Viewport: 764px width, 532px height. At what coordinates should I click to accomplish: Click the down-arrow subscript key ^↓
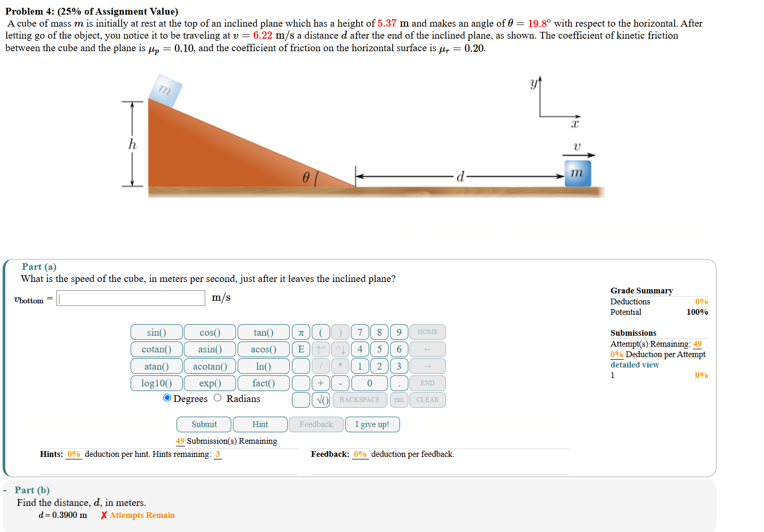coord(340,349)
